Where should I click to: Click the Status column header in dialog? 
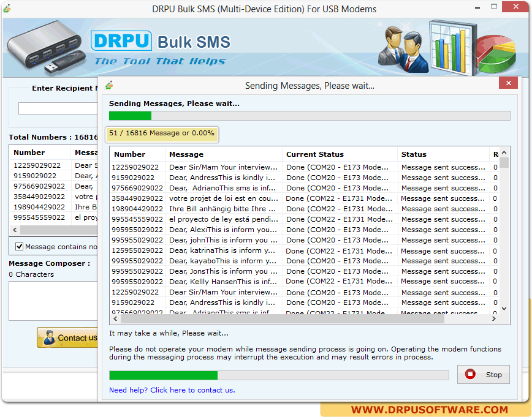click(x=443, y=154)
